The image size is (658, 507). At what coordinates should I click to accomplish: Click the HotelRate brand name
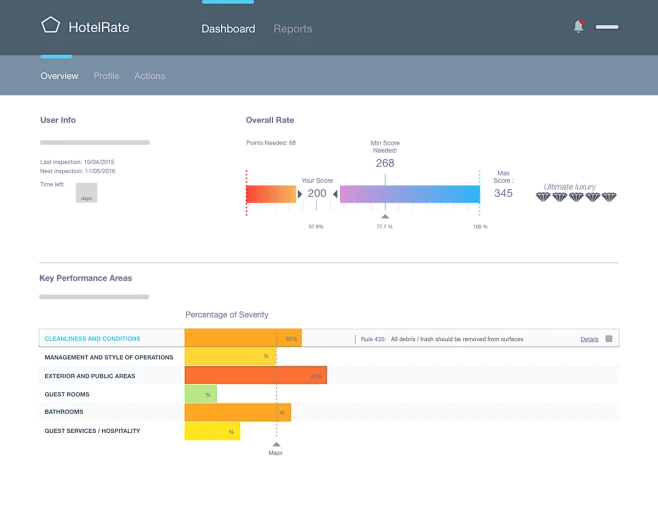(99, 27)
